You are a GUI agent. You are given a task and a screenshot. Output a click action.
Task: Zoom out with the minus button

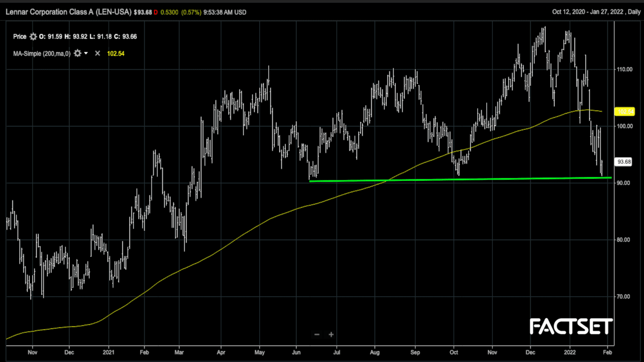[x=317, y=334]
